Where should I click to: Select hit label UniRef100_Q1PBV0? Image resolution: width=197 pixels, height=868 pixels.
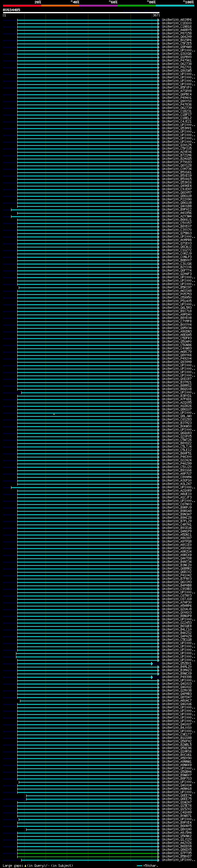pos(177,57)
